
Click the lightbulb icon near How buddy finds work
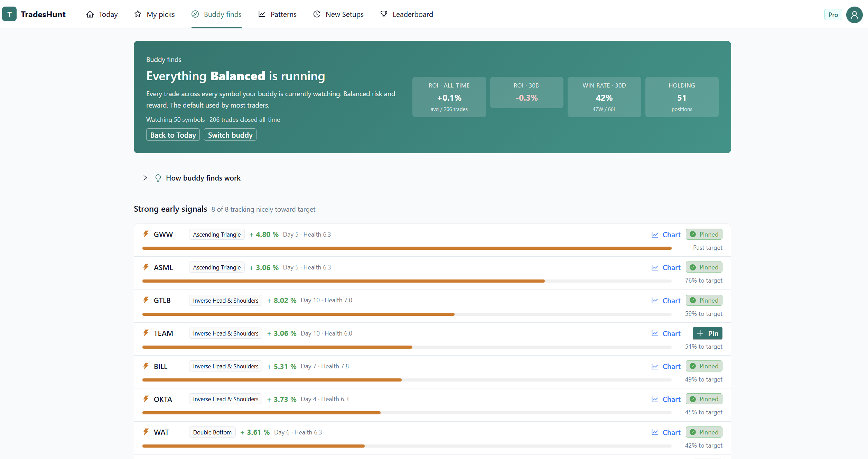tap(158, 178)
